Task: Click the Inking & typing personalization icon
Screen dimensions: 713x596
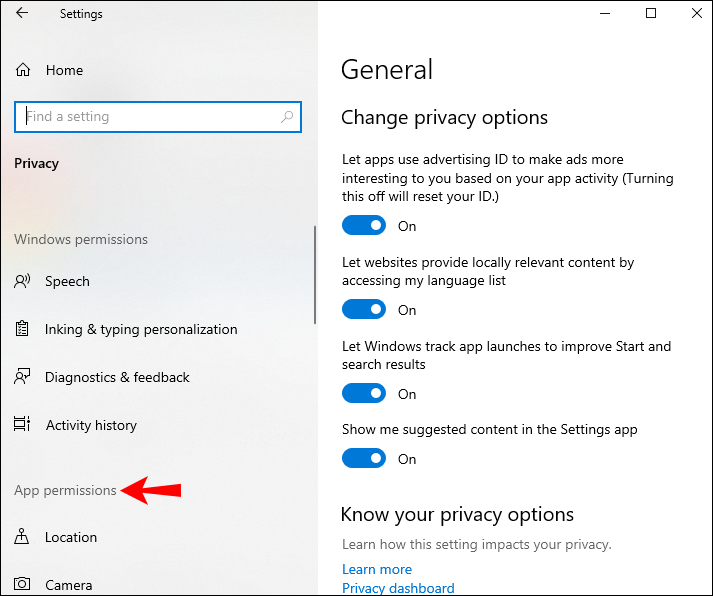Action: [22, 330]
